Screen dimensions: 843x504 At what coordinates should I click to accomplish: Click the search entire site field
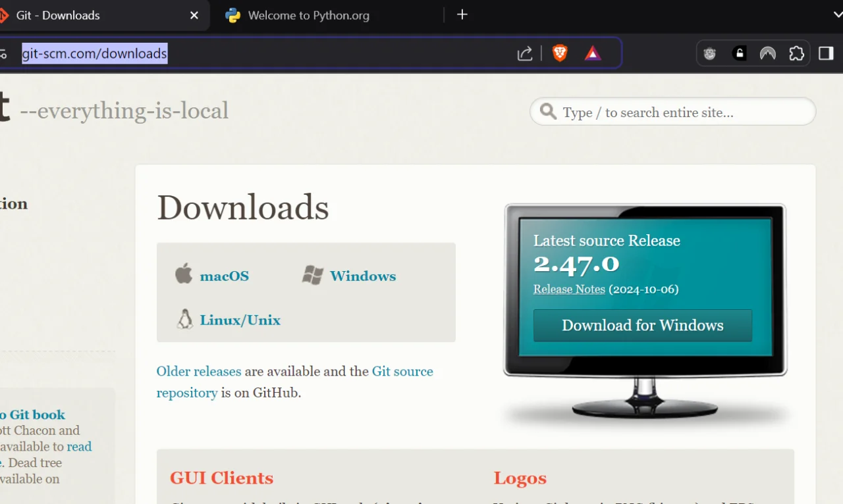[x=672, y=112]
